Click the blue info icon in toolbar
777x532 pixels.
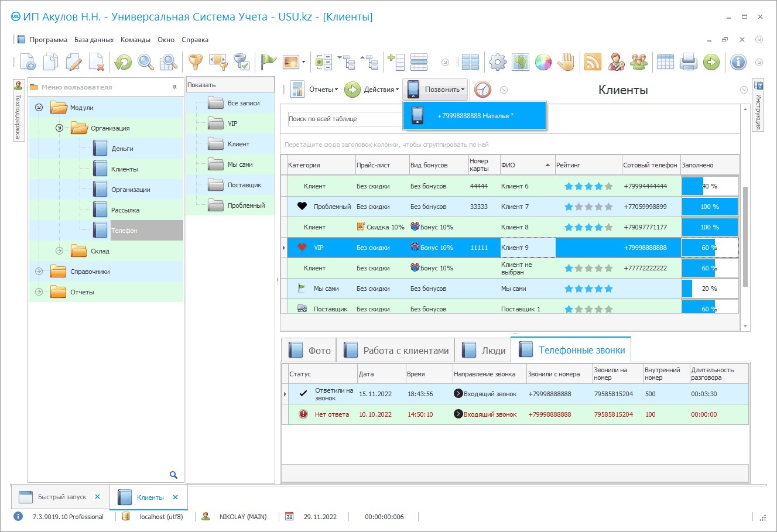[738, 62]
